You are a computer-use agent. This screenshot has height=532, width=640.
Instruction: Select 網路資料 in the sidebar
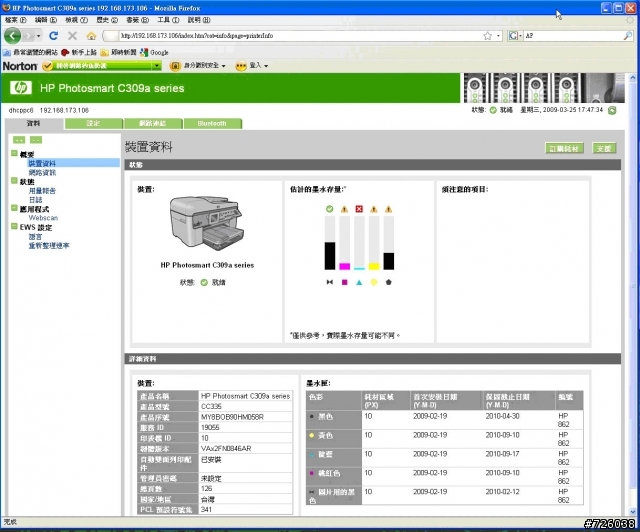[x=42, y=172]
